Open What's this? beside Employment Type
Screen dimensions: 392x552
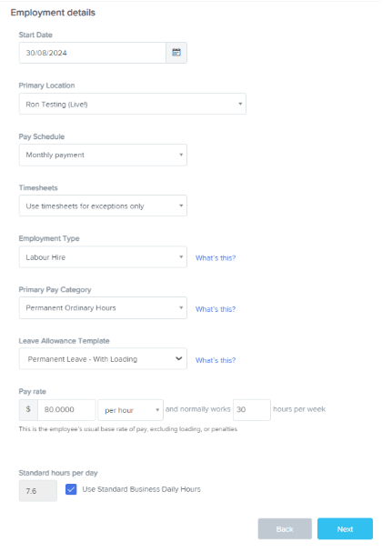click(216, 257)
